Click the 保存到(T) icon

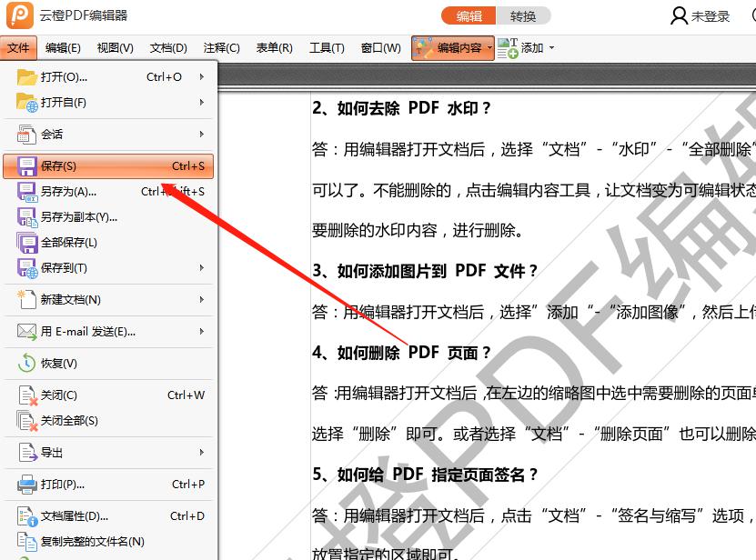click(x=27, y=268)
